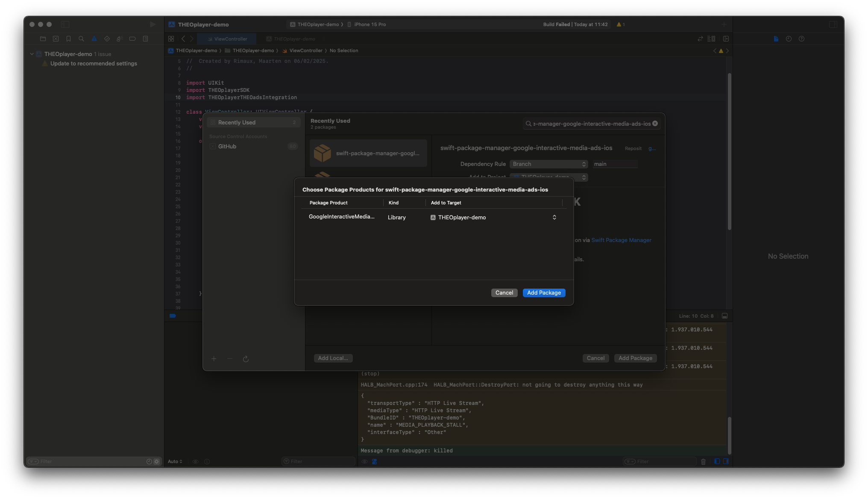
Task: Switch to the ViewController tab
Action: click(227, 38)
